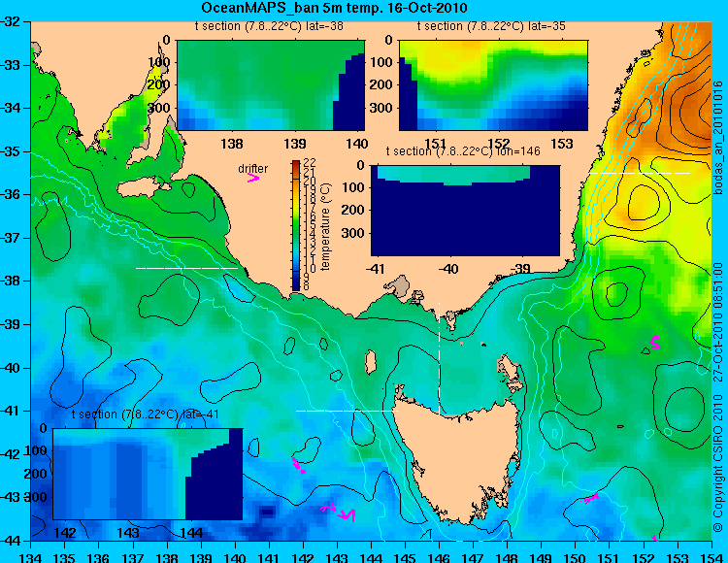Click the magenta drifter track near longitude 142, latitude -42.3
The width and height of the screenshot is (728, 563).
(x=298, y=465)
